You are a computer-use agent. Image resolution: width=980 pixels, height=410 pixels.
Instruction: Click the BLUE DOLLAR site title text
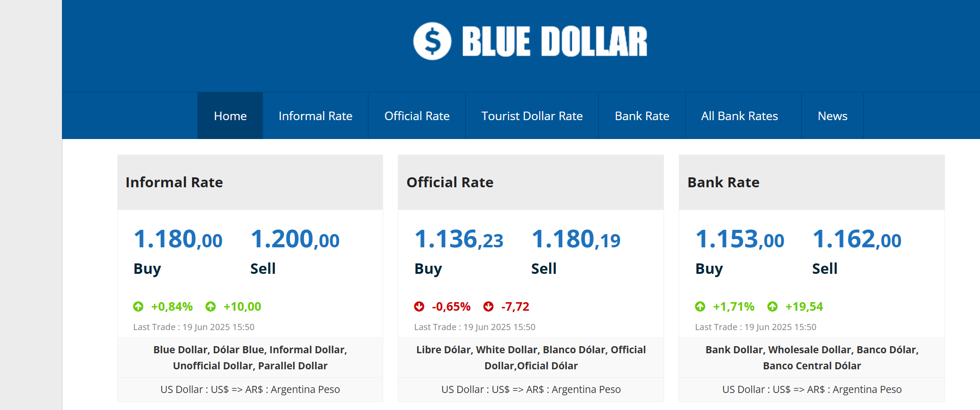click(x=554, y=41)
